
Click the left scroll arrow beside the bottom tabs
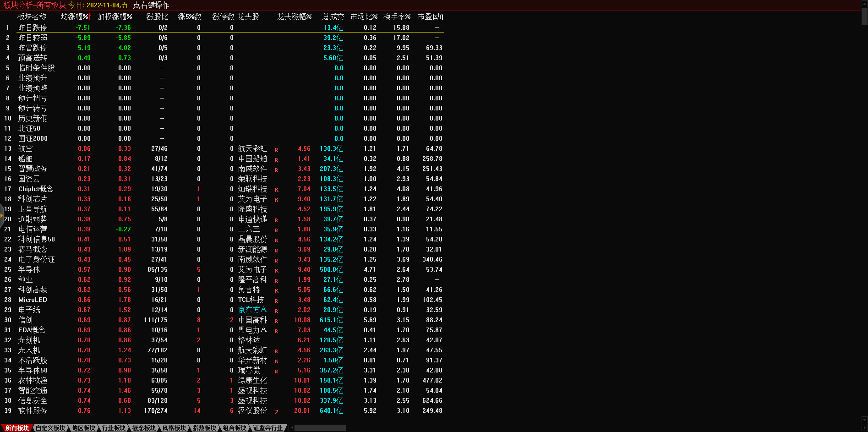pos(292,428)
